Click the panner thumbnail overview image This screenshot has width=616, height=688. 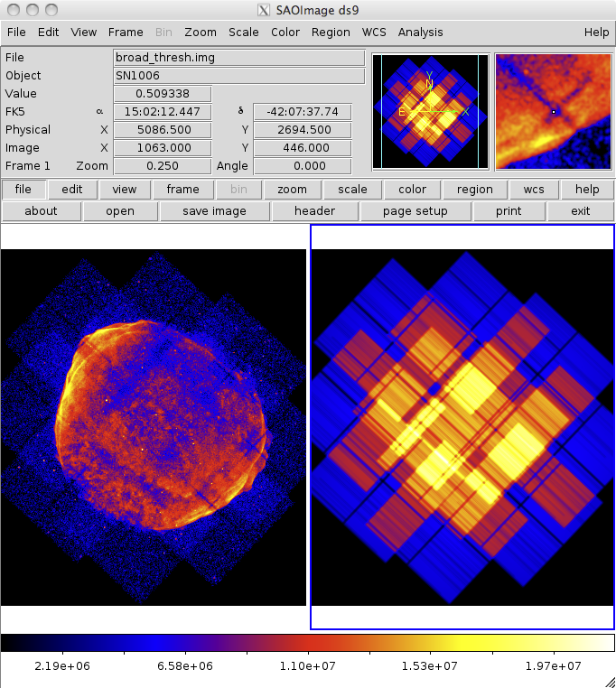tap(430, 111)
